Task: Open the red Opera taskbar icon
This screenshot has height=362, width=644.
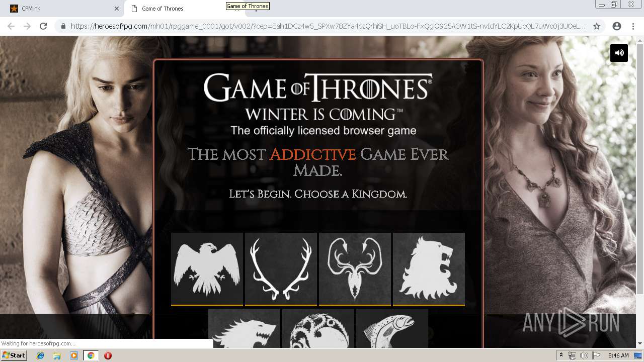Action: (x=108, y=355)
